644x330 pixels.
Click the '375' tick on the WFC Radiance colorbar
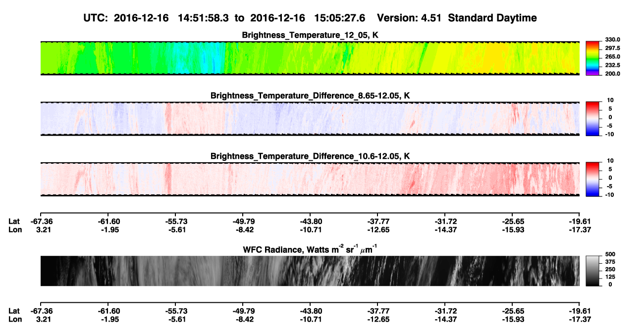coord(609,262)
